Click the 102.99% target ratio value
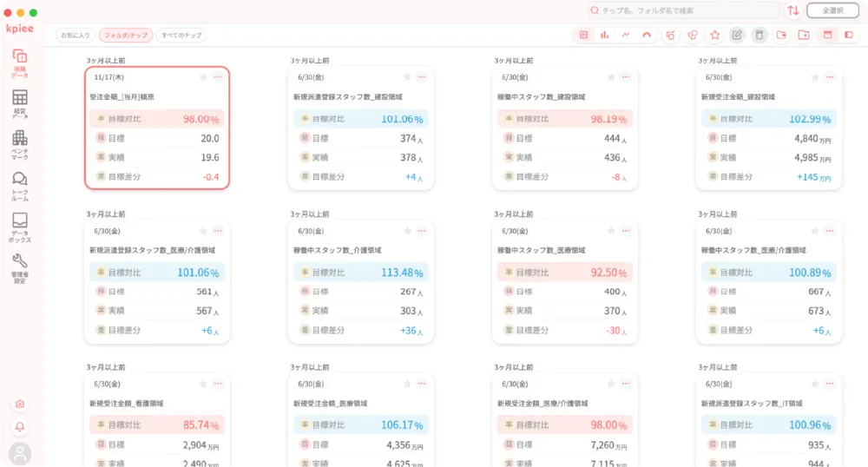868x467 pixels. (x=810, y=119)
